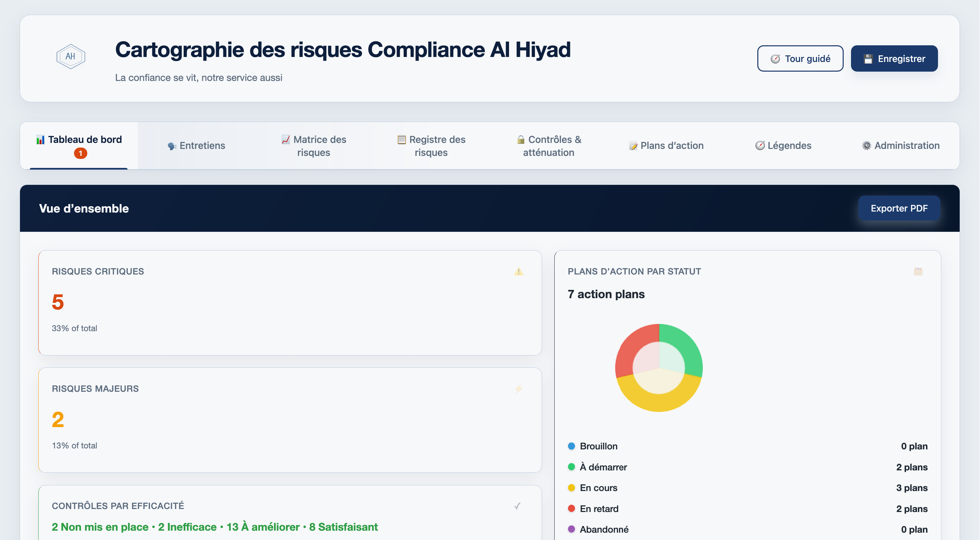Click the '2 plans' value for À démarrer
The image size is (980, 540).
click(x=912, y=467)
